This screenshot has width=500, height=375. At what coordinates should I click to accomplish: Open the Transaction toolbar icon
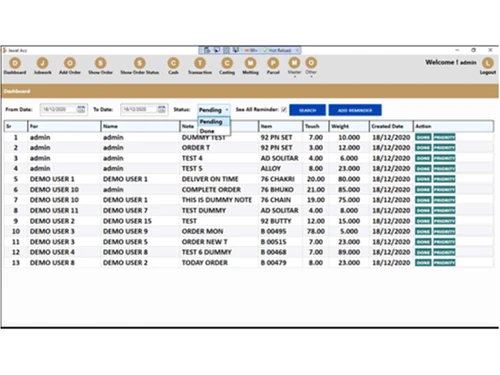click(200, 63)
